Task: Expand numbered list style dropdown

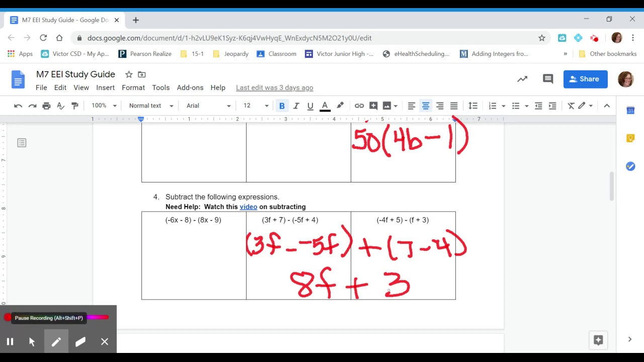Action: click(x=503, y=106)
